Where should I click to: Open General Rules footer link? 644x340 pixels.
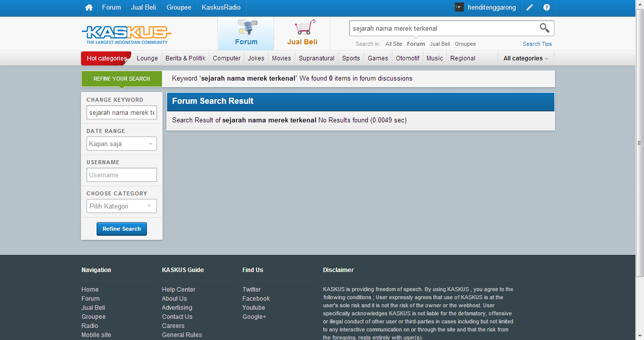tap(182, 335)
